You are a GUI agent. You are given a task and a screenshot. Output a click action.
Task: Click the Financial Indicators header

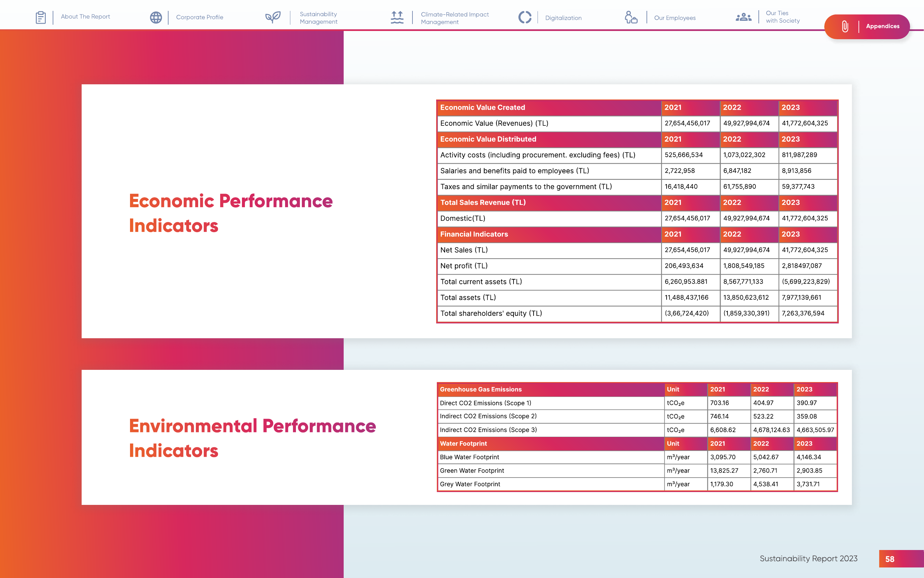(474, 234)
